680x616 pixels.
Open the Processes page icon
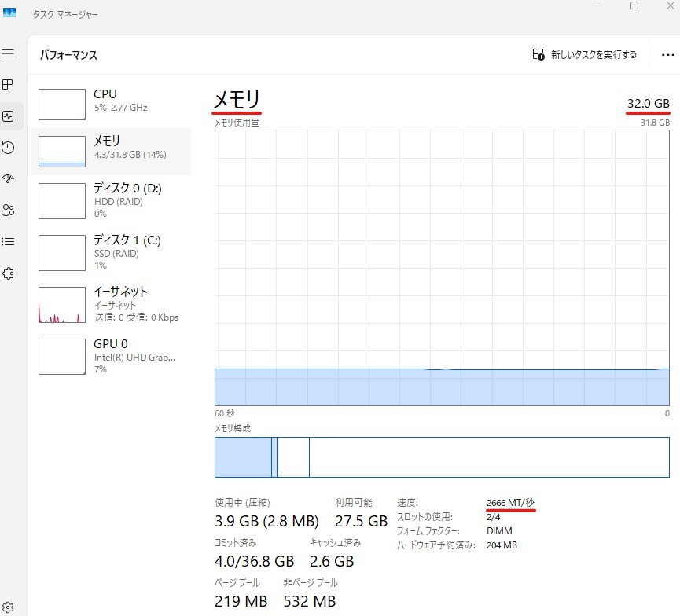(8, 85)
